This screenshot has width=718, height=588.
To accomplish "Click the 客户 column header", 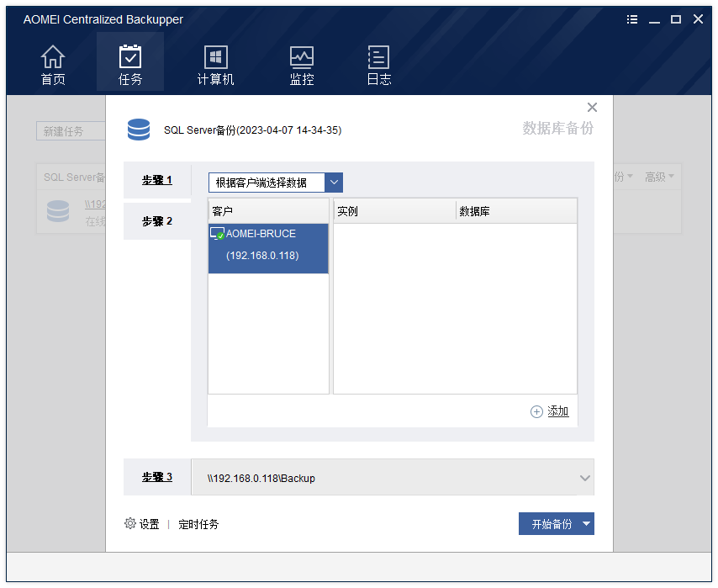I will [268, 211].
